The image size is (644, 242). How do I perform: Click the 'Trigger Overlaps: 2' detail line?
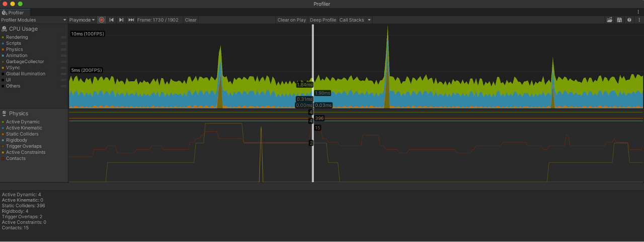click(22, 217)
